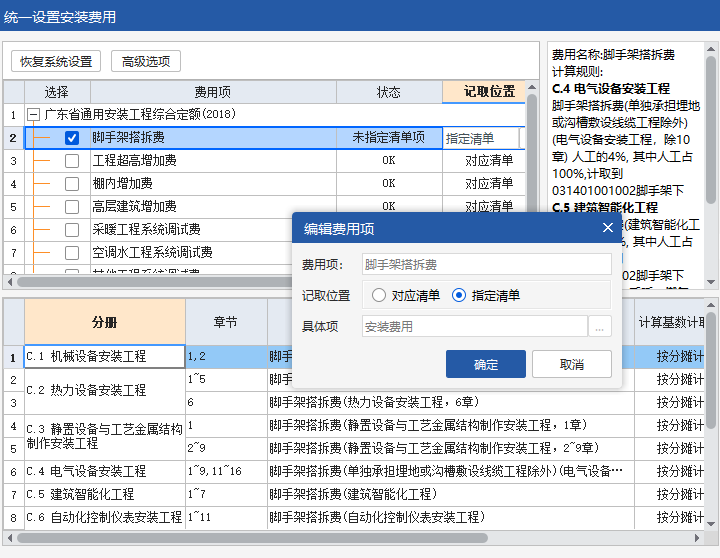Click the 采暖工程系统调试费 row label
Viewport: 720px width, 558px height.
(146, 230)
